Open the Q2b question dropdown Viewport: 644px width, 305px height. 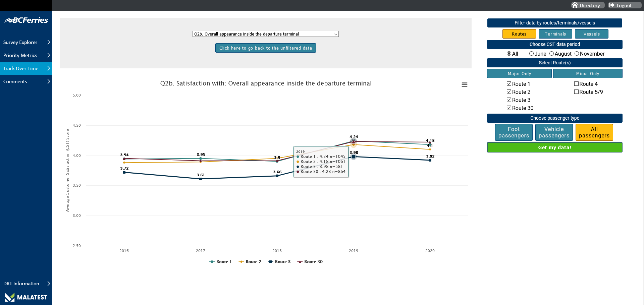tap(265, 34)
